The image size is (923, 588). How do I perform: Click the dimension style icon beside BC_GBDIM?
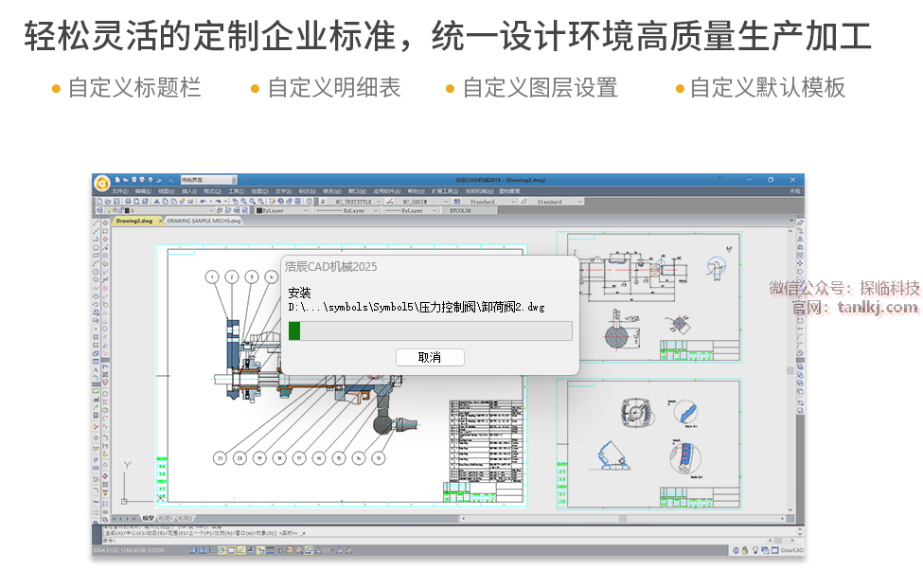pos(390,202)
